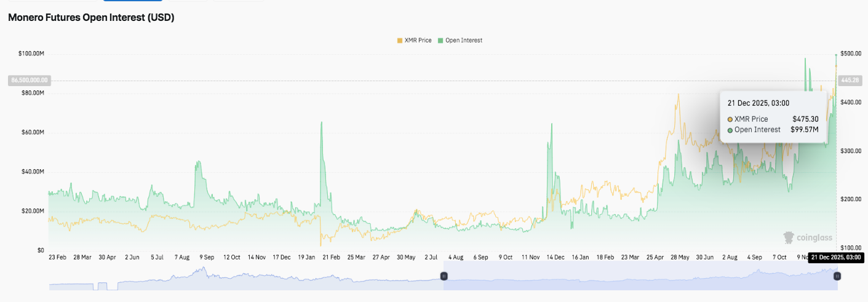Grab the left zoom range slider handle
The height and width of the screenshot is (302, 868).
pyautogui.click(x=444, y=277)
